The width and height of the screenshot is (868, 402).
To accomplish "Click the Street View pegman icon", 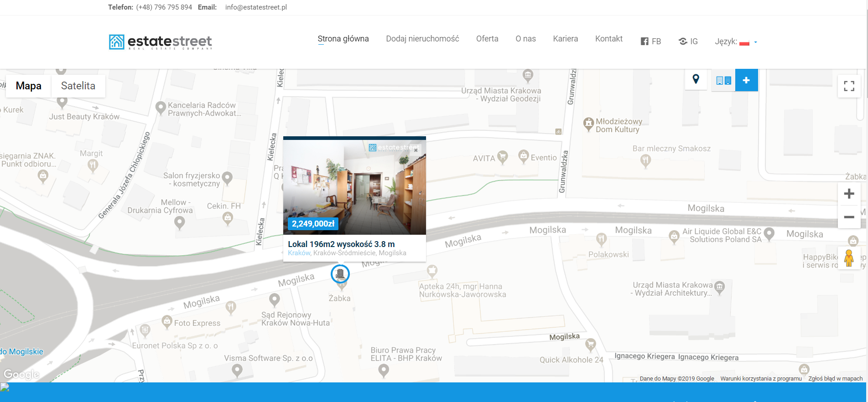I will (848, 258).
